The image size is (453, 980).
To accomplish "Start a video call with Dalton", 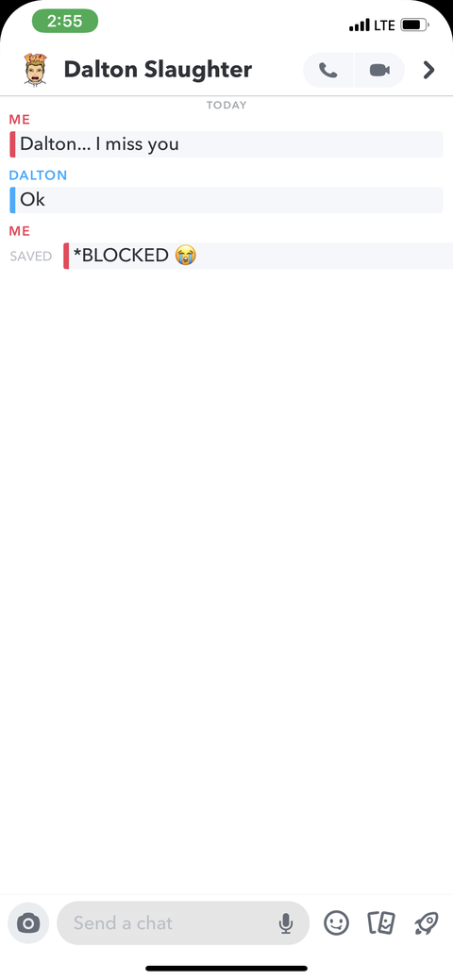I will tap(379, 70).
